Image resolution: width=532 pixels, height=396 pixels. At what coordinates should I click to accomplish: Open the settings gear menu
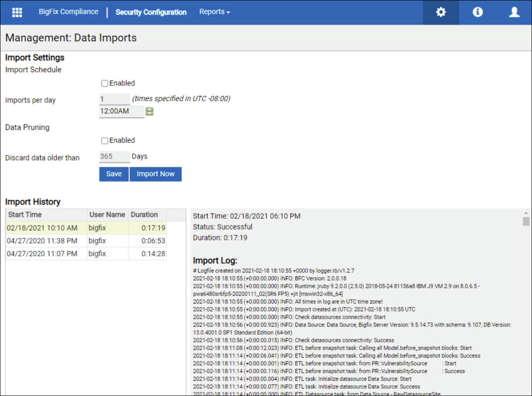pos(441,12)
